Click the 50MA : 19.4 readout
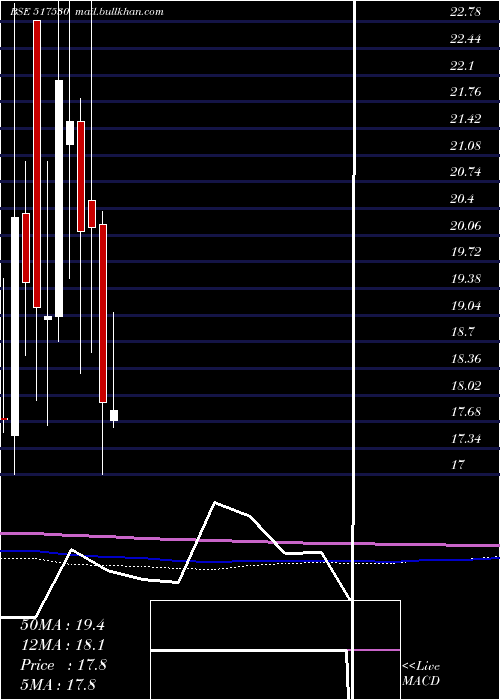 point(62,625)
